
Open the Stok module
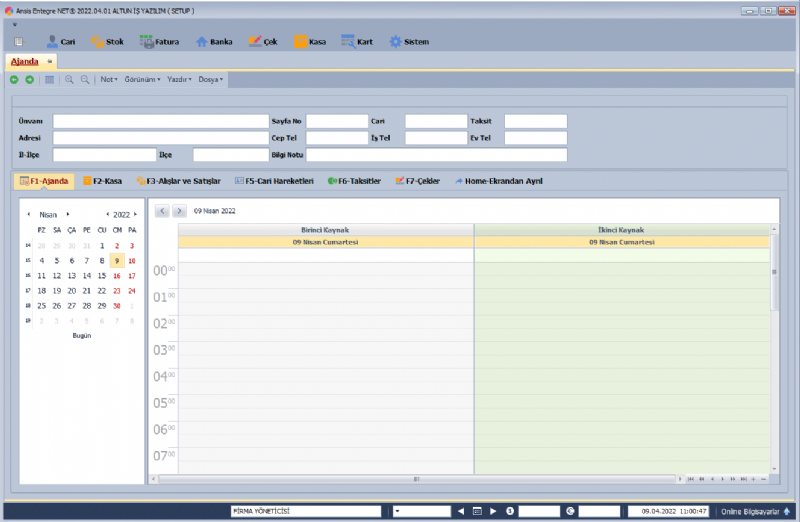click(108, 42)
